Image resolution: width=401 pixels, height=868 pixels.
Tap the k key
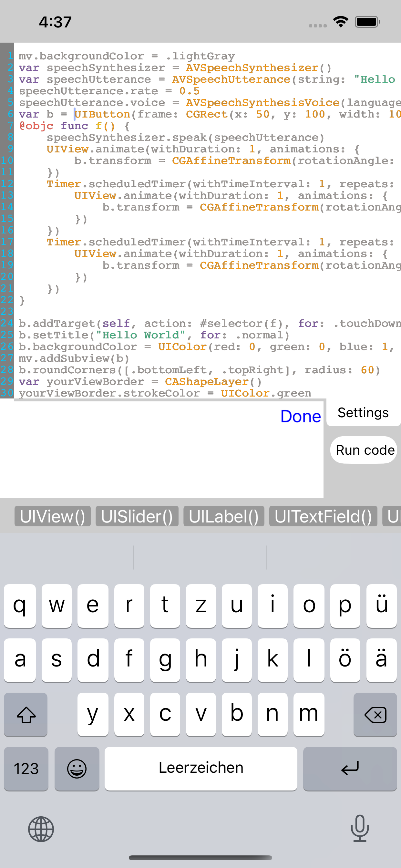coord(272,660)
